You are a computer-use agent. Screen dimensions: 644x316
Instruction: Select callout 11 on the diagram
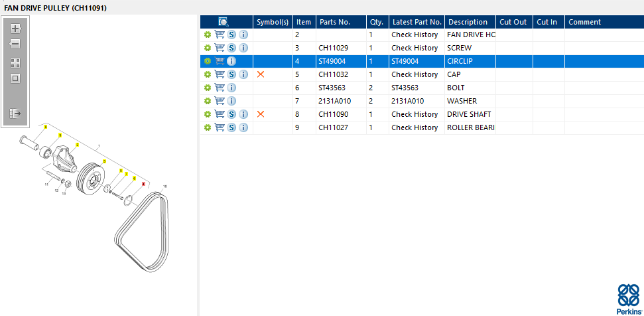46,185
